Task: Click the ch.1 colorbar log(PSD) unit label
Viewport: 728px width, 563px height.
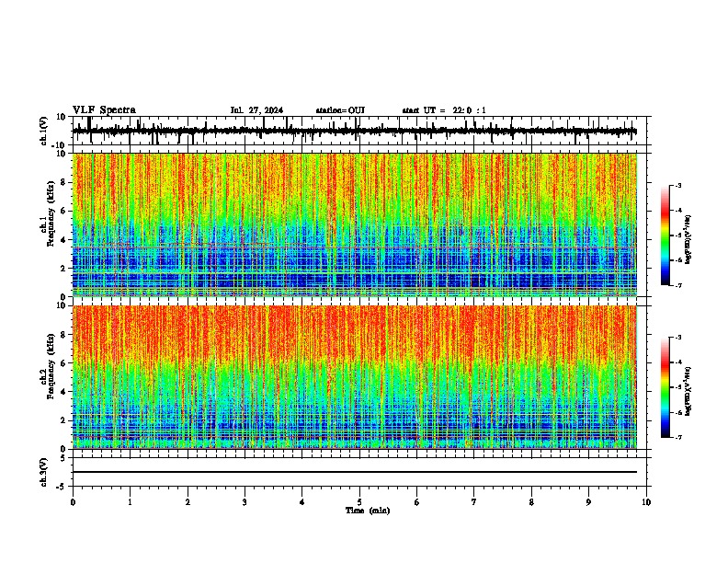Action: point(688,240)
